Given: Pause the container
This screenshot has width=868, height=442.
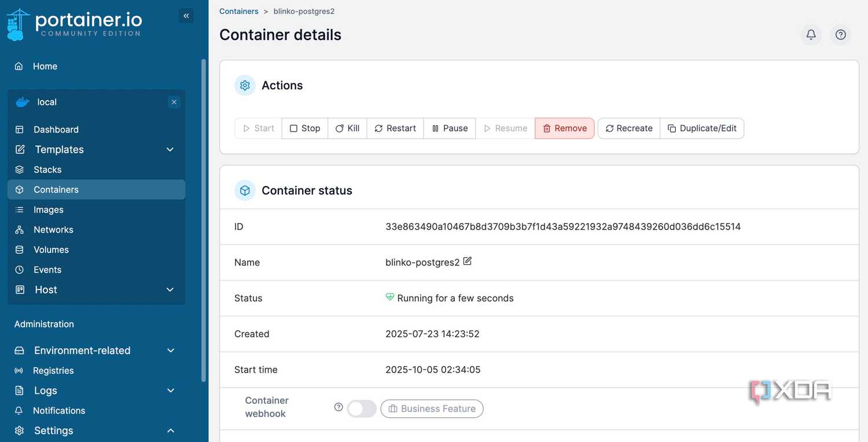Looking at the screenshot, I should pos(450,129).
